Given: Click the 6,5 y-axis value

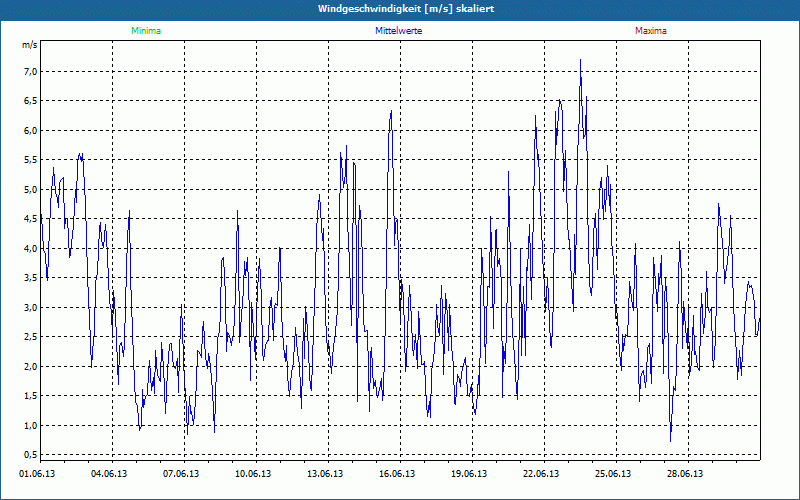Looking at the screenshot, I should [x=32, y=101].
